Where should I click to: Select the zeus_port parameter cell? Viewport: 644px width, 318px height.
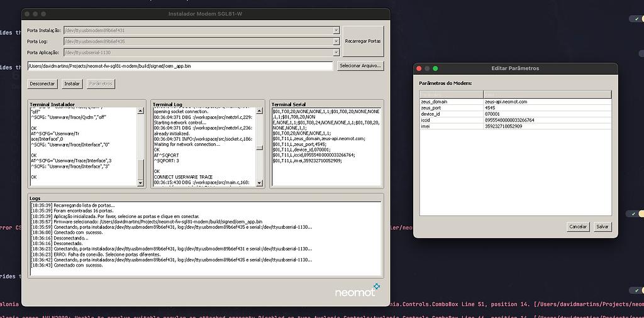point(452,107)
